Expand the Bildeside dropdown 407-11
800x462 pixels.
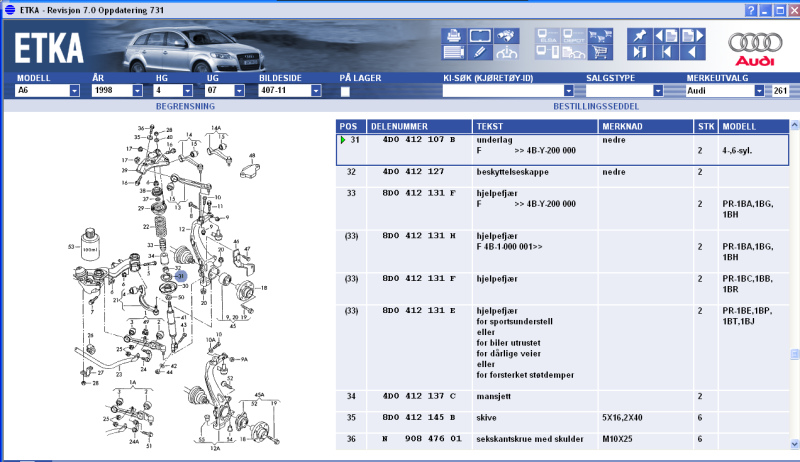tap(314, 91)
